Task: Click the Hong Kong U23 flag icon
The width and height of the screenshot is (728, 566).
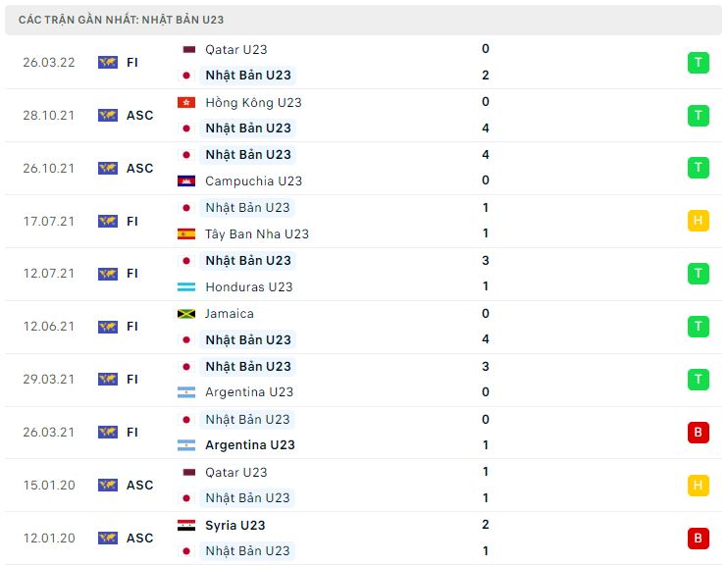Action: click(186, 102)
